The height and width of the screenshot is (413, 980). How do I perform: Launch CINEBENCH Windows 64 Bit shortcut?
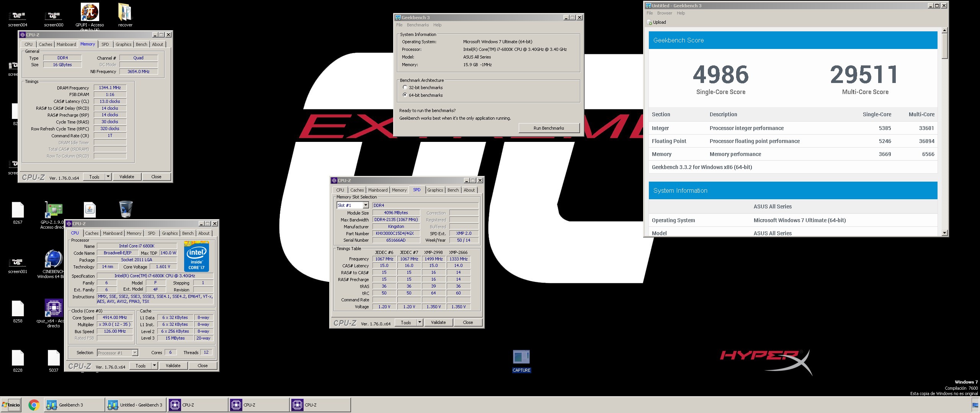coord(54,264)
